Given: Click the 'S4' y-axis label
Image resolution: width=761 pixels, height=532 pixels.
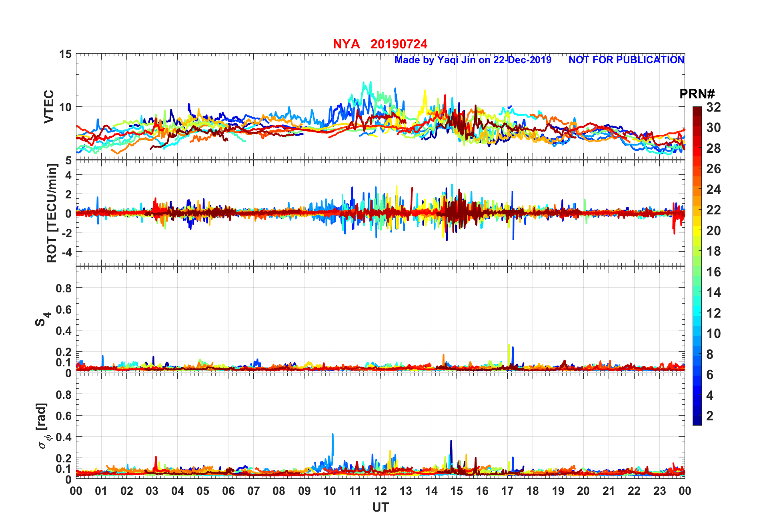Looking at the screenshot, I should coord(42,320).
